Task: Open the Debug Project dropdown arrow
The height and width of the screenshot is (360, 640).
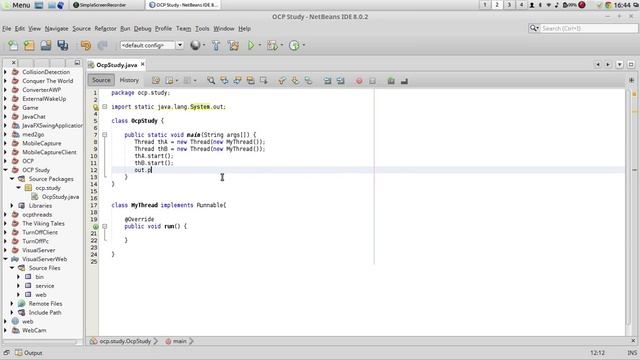Action: click(x=282, y=45)
